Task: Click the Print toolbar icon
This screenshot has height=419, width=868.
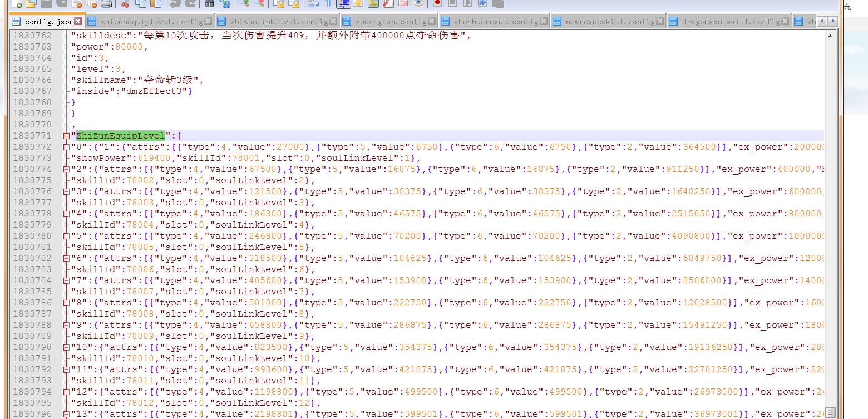Action: pos(106,3)
